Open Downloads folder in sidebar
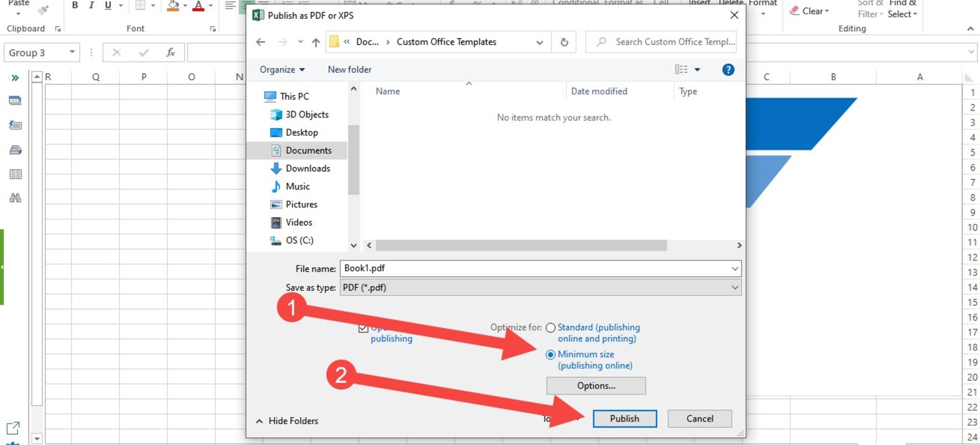The width and height of the screenshot is (980, 445). [307, 168]
